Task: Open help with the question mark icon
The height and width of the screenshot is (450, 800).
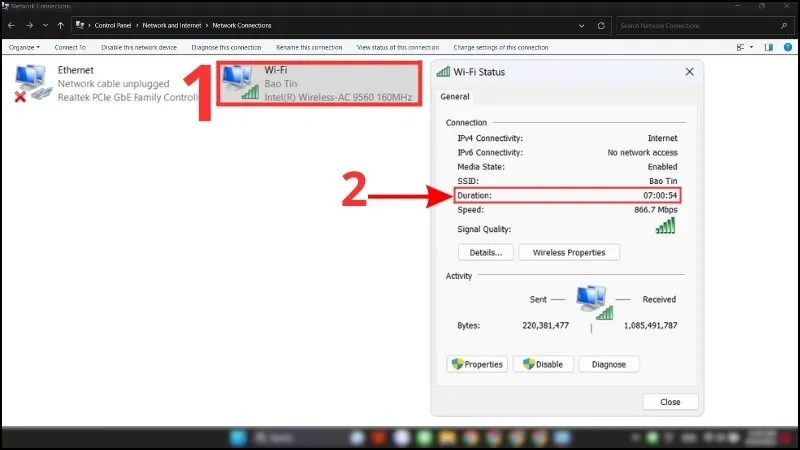Action: click(x=788, y=47)
